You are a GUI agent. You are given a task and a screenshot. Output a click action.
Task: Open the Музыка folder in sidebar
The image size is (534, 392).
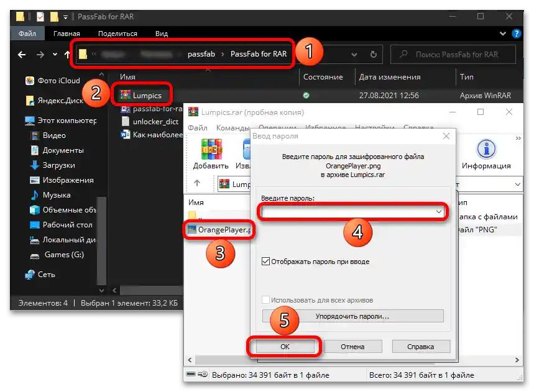51,195
